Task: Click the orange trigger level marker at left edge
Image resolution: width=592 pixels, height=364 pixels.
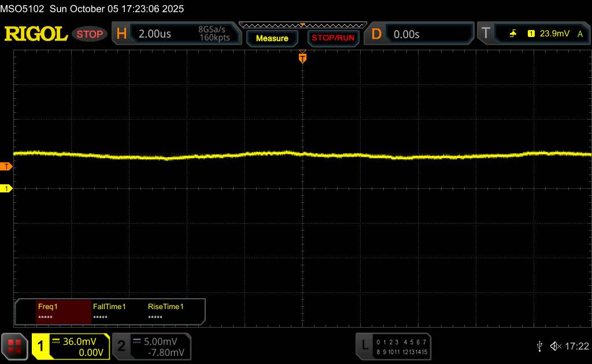Action: pyautogui.click(x=6, y=166)
